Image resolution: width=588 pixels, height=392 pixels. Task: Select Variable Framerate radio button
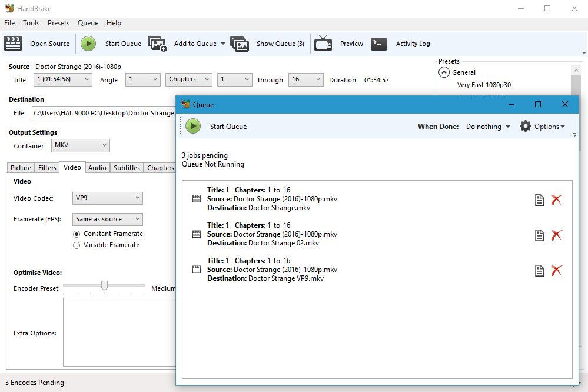pyautogui.click(x=77, y=245)
